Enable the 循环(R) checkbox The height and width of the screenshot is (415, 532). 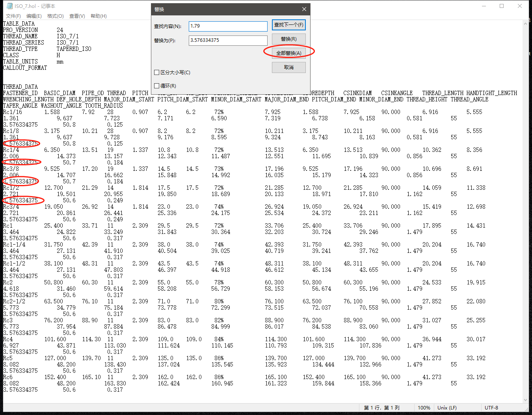pos(157,86)
